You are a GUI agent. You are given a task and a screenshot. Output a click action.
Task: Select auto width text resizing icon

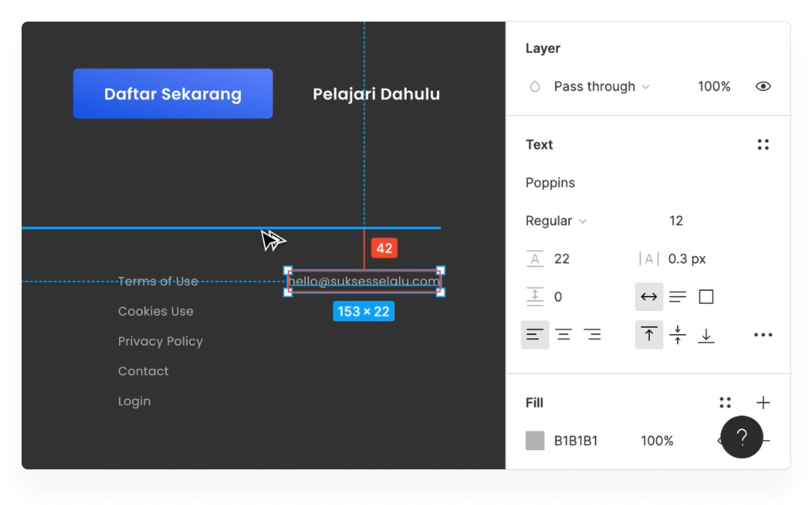click(649, 297)
